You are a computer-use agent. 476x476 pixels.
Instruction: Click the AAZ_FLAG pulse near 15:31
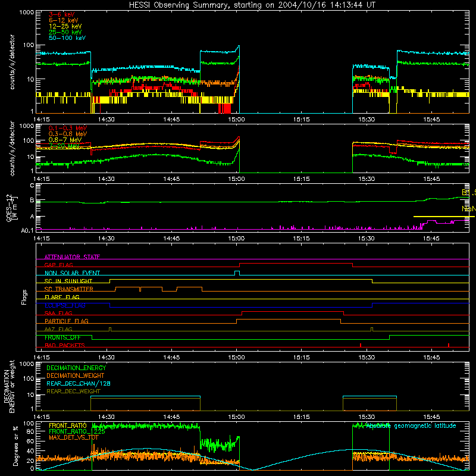pos(372,329)
